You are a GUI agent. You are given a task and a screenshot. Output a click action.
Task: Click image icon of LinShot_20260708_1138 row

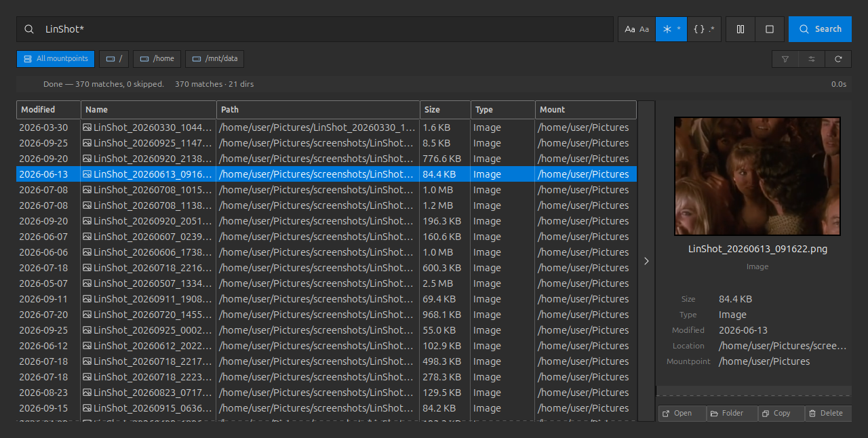(x=87, y=205)
